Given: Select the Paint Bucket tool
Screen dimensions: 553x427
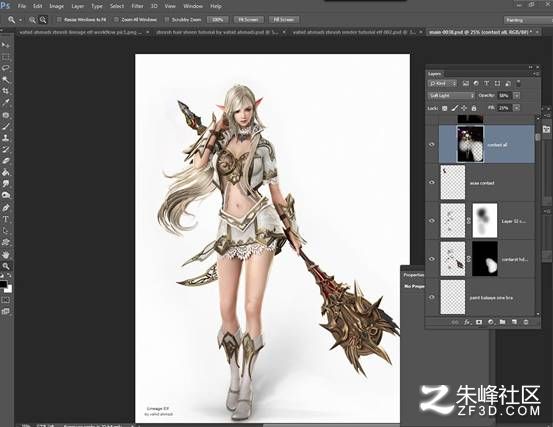Looking at the screenshot, I should tap(5, 172).
